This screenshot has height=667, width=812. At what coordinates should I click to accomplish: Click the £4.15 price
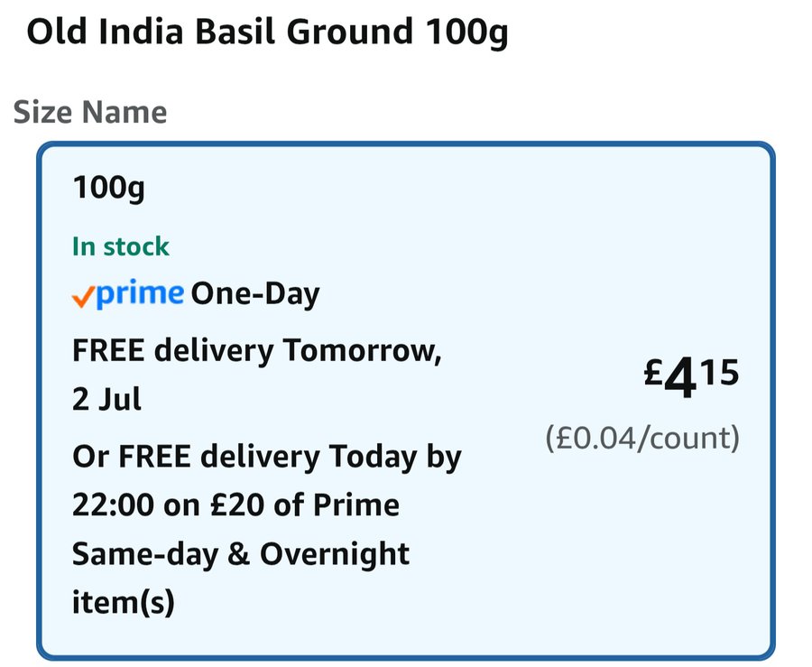point(691,376)
